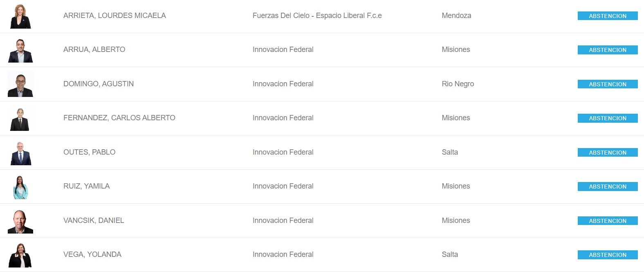This screenshot has width=644, height=272.
Task: Open Daniel Vancsik's portrait thumbnail
Action: [x=20, y=221]
